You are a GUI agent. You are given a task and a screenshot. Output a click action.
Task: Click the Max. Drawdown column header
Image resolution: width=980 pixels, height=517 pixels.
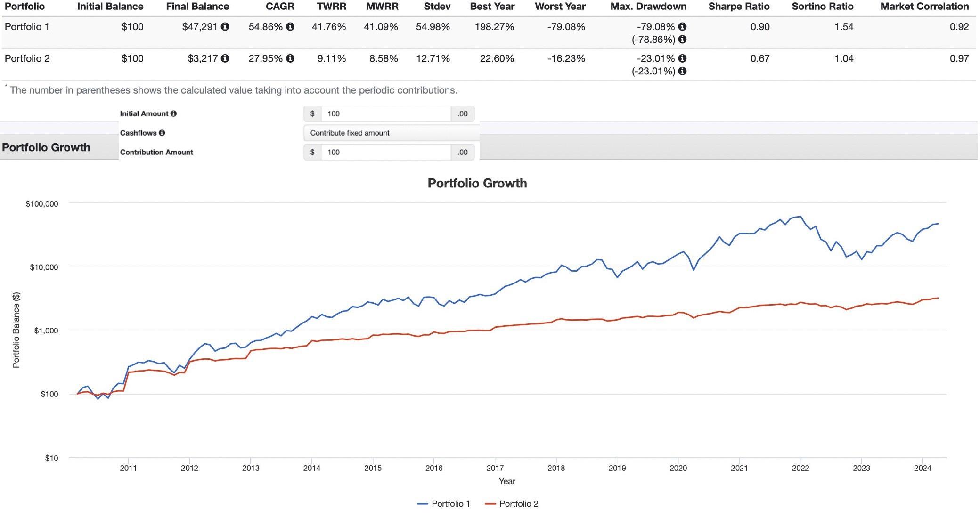pyautogui.click(x=648, y=7)
